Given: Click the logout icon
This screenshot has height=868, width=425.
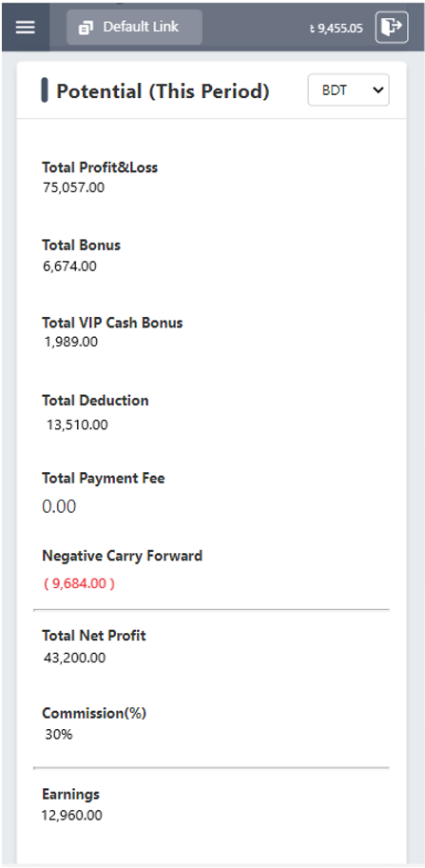Looking at the screenshot, I should (x=392, y=27).
